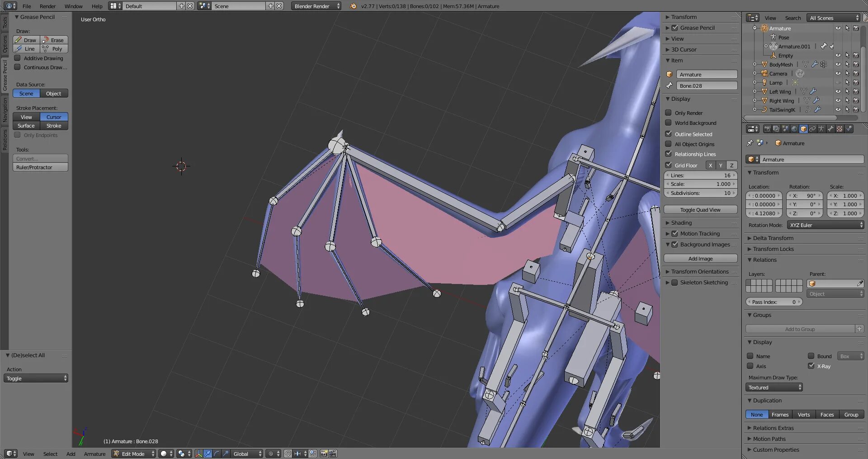Expand the BodyMesh tree entry
Screen dimensions: 868x459
click(755, 65)
